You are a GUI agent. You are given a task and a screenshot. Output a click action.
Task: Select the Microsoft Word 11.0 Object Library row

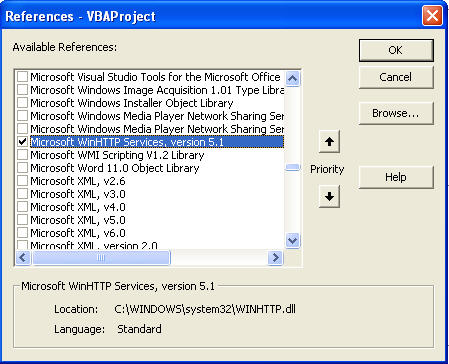[x=115, y=168]
